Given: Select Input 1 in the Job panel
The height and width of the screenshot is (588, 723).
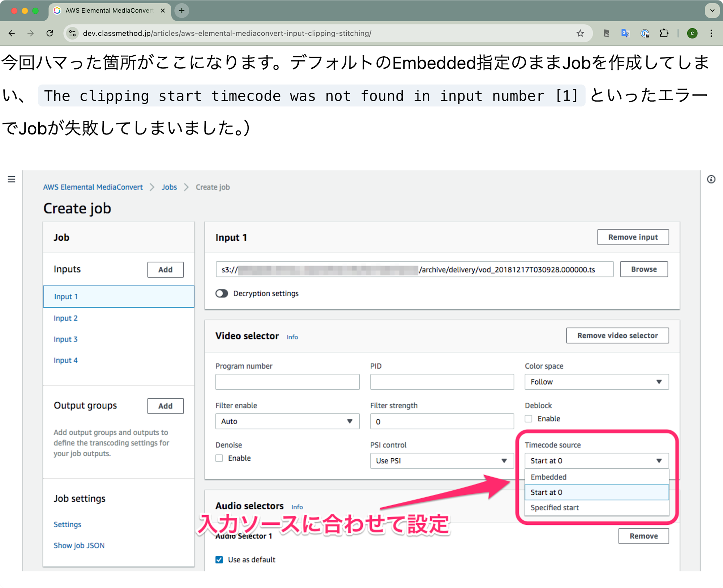Looking at the screenshot, I should [x=119, y=296].
